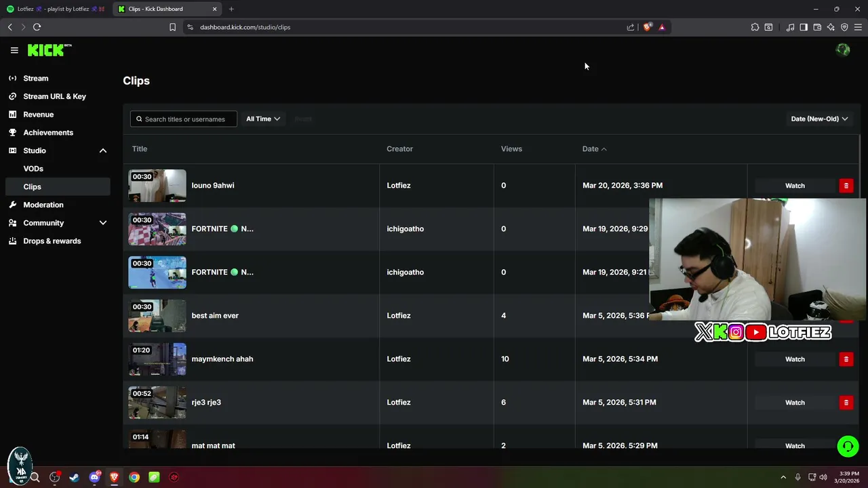Open OBS Studio from the taskbar
This screenshot has width=868, height=488.
(x=54, y=477)
